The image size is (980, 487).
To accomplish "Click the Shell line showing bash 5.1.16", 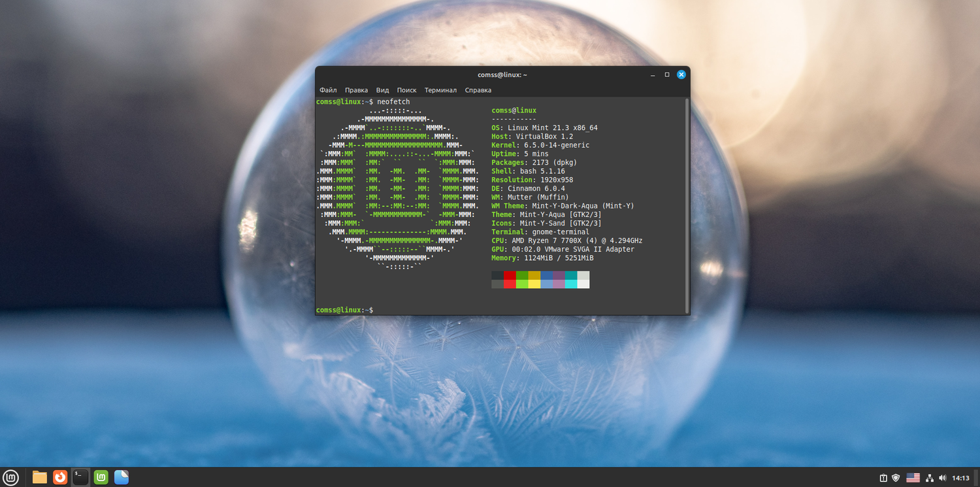I will point(528,171).
